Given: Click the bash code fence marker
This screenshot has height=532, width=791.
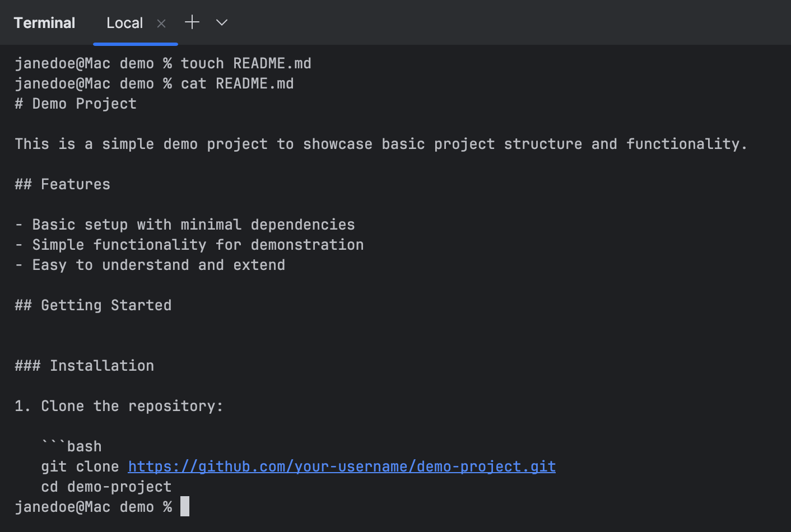Looking at the screenshot, I should point(71,446).
